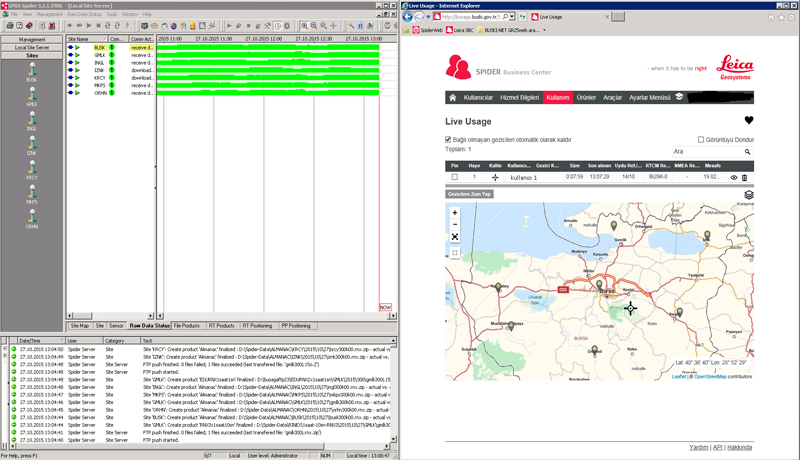Click Internet Explorer home icon
800x460 pixels.
click(x=771, y=17)
